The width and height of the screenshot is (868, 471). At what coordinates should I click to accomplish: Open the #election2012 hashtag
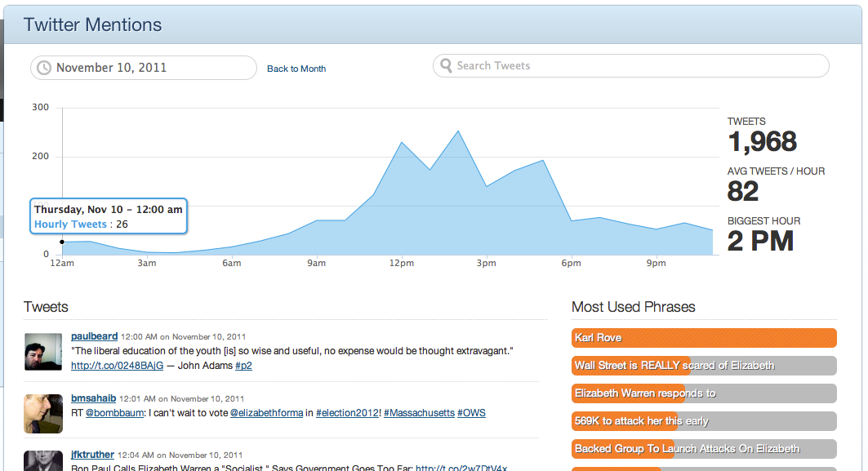click(x=347, y=413)
